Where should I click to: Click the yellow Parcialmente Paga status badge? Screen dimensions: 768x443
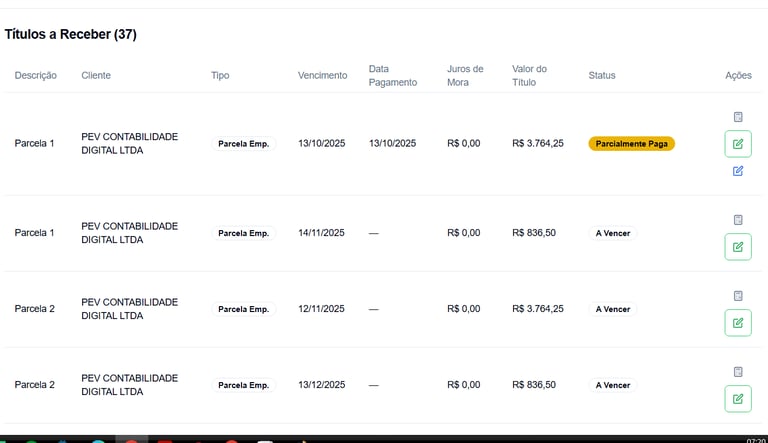coord(631,144)
